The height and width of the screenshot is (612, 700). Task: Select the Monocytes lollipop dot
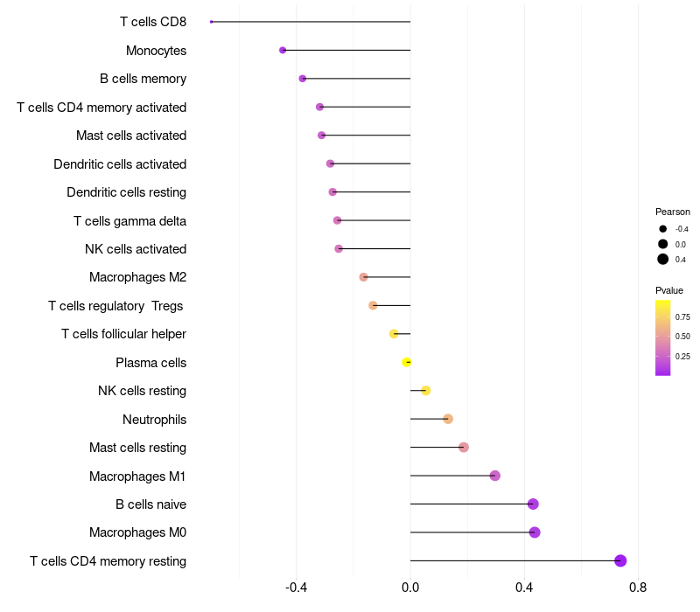283,51
